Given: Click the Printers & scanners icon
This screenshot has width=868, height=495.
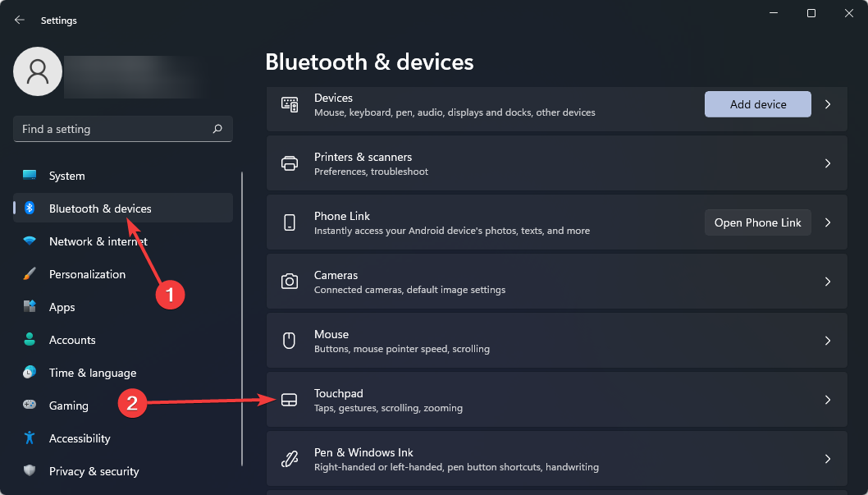Looking at the screenshot, I should [289, 163].
